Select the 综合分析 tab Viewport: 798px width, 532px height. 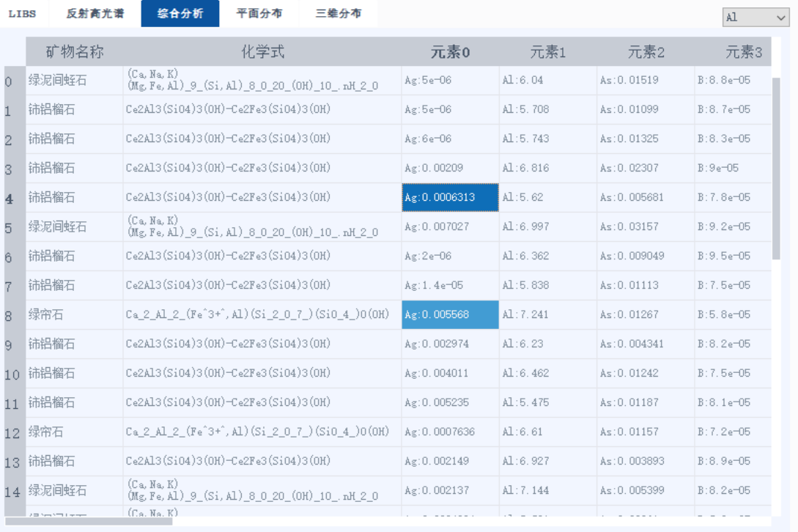(180, 14)
